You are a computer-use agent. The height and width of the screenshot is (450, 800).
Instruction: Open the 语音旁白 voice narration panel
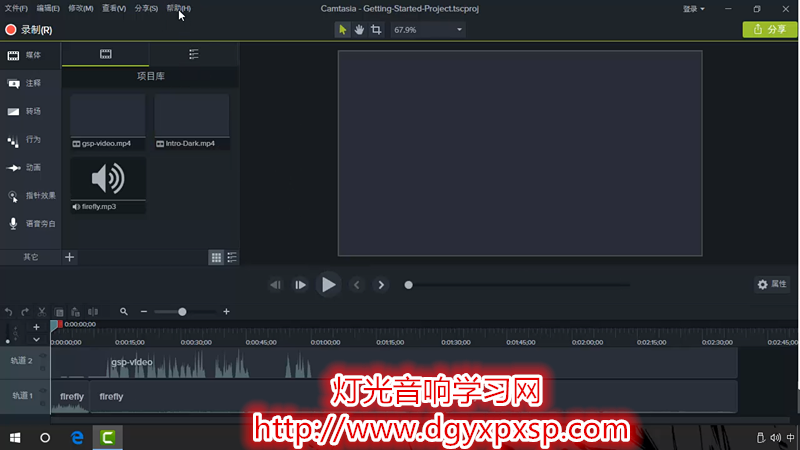[x=30, y=223]
